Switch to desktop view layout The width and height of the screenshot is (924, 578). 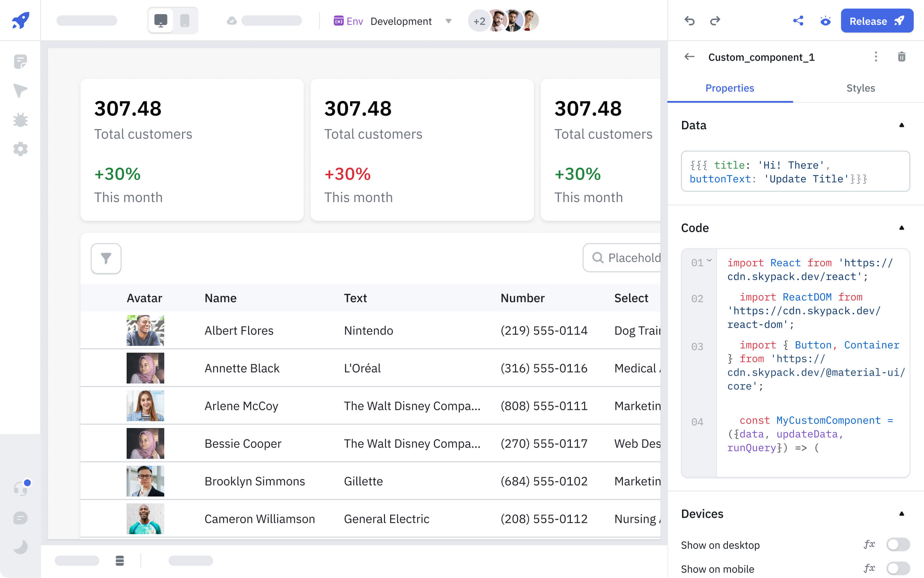161,20
